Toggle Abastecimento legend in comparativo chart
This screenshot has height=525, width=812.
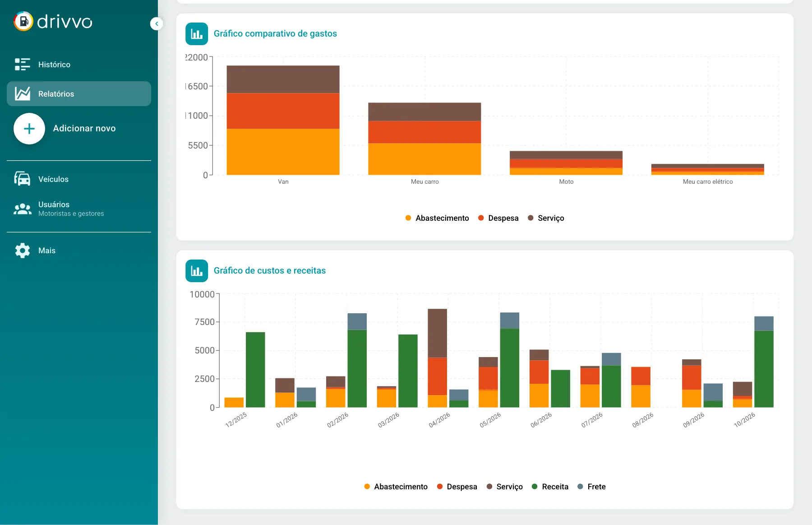coord(437,218)
